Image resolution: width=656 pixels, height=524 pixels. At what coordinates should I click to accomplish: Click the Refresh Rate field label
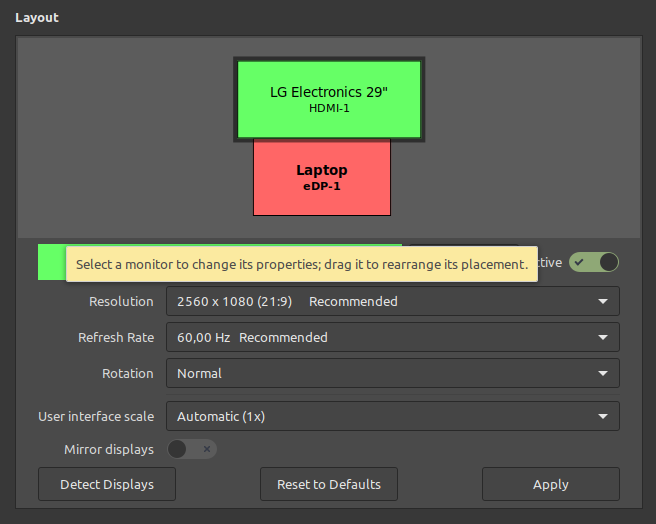116,337
